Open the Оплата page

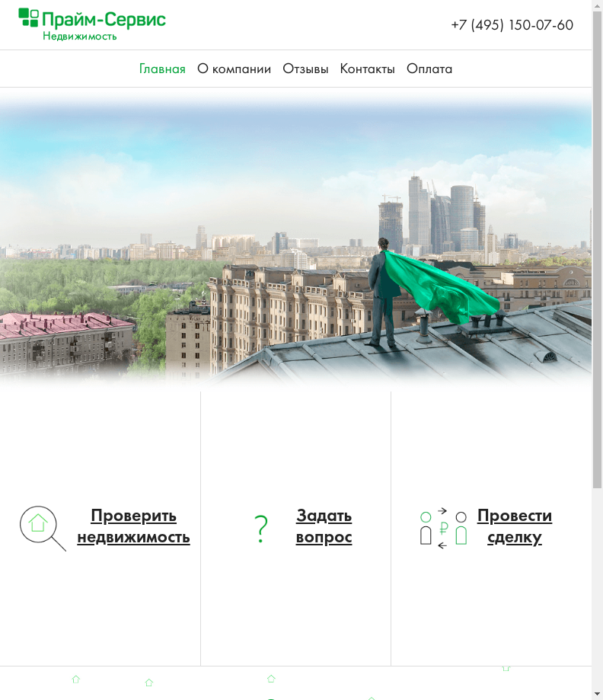[x=429, y=69]
